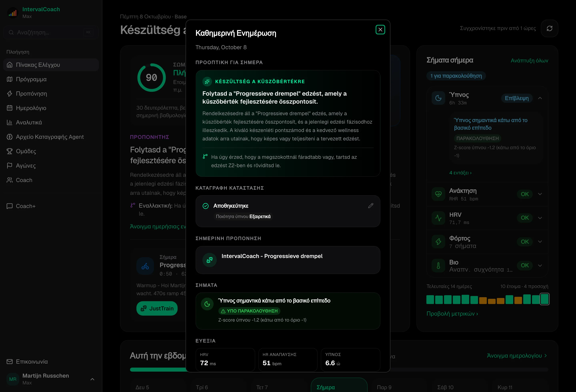Open Πίνακας Ελέγχου in the sidebar
Viewport: 576px width, 392px height.
[51, 65]
